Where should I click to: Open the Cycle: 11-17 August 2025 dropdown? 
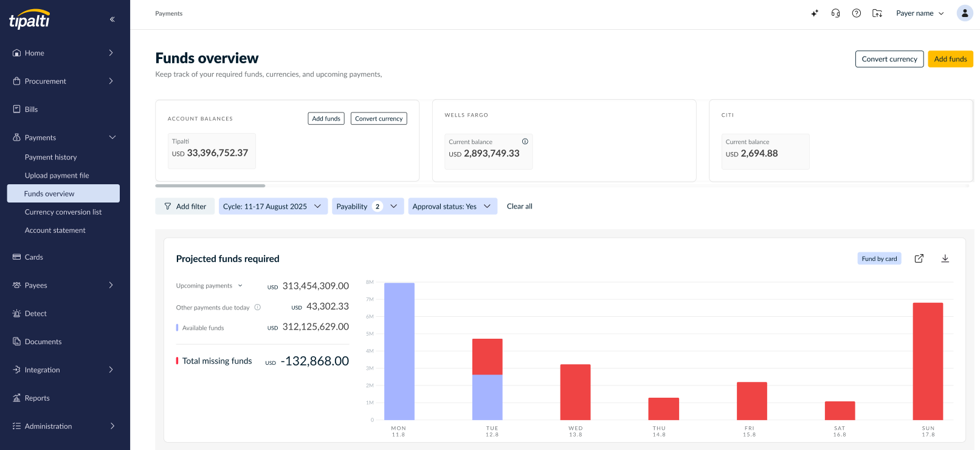tap(273, 206)
